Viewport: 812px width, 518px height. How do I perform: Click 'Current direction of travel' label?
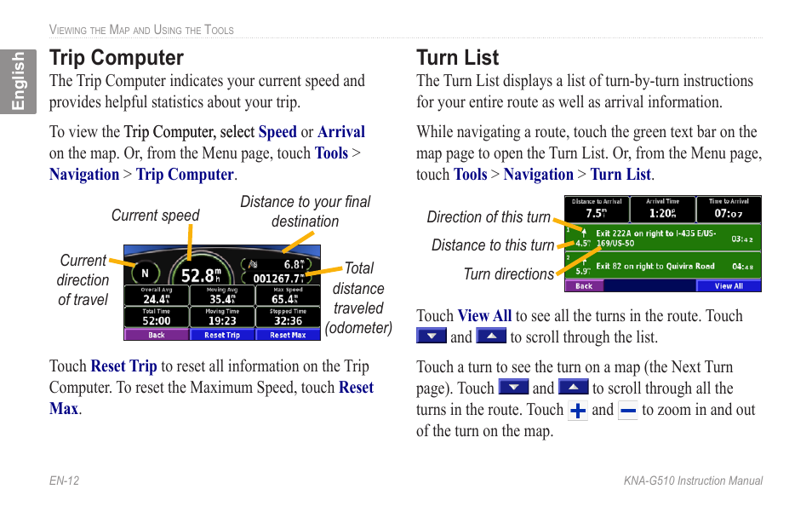tap(83, 280)
